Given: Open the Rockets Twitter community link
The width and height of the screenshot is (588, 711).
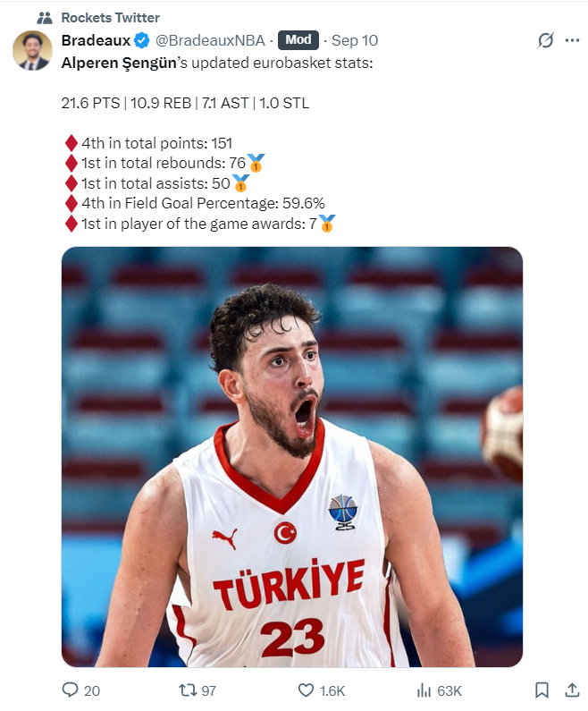Looking at the screenshot, I should [111, 18].
